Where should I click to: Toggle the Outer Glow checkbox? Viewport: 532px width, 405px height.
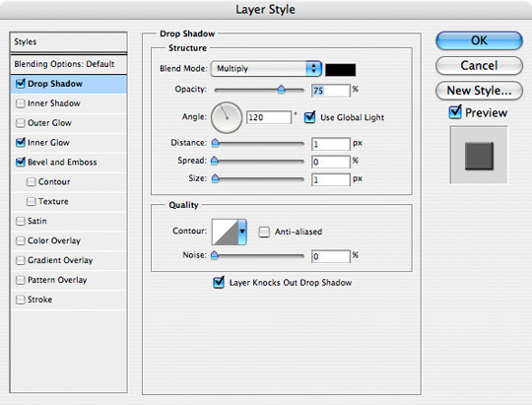pos(21,123)
